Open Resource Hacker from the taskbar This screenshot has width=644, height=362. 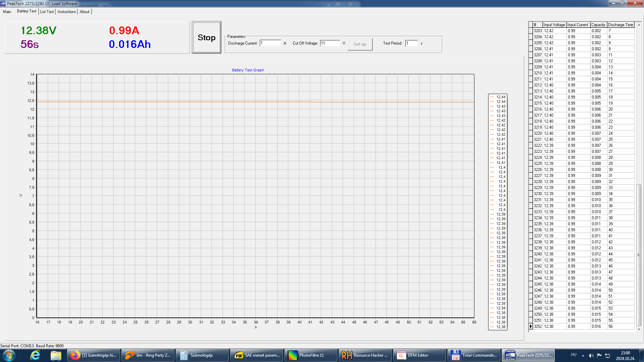click(365, 355)
